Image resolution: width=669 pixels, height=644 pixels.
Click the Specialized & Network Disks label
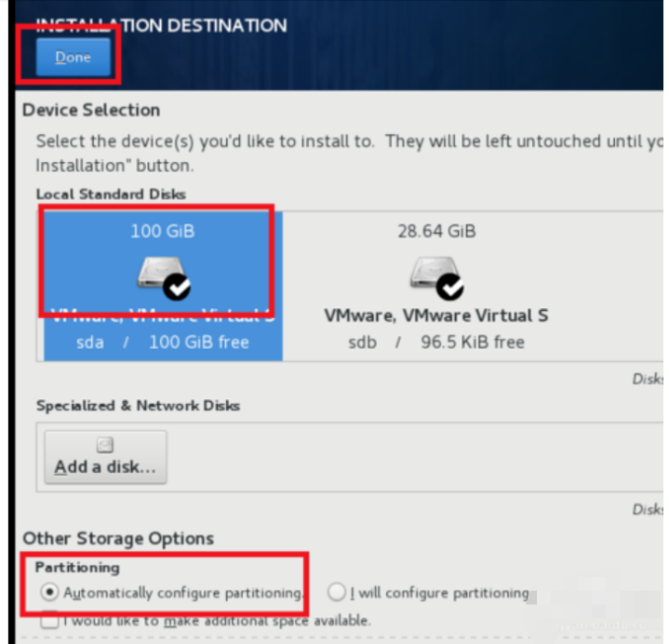click(x=138, y=406)
